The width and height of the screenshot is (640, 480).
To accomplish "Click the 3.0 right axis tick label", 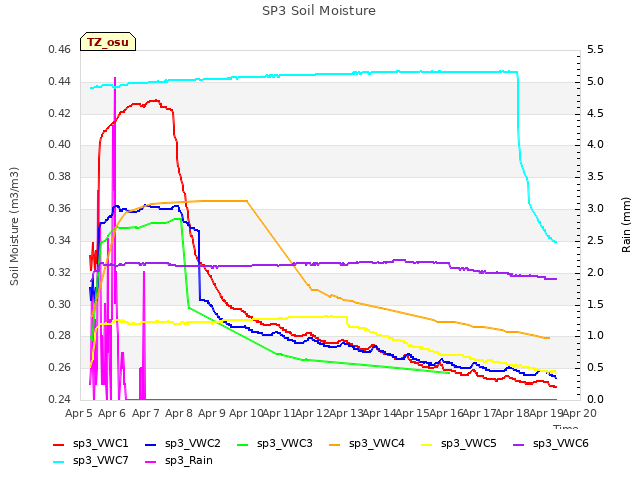I will point(595,209).
